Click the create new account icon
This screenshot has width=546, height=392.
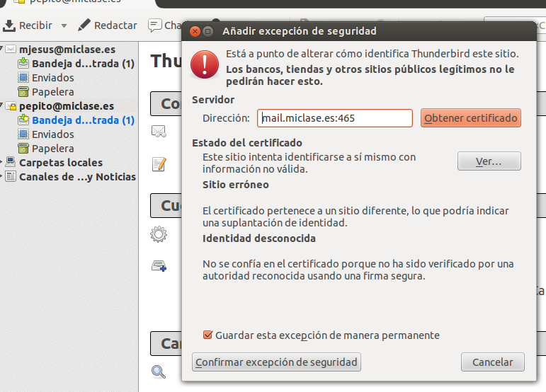click(x=159, y=266)
